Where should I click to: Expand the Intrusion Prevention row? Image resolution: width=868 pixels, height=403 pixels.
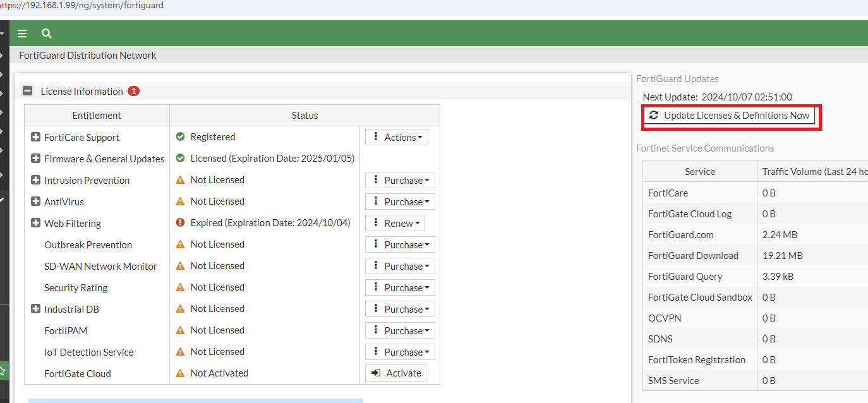tap(35, 180)
